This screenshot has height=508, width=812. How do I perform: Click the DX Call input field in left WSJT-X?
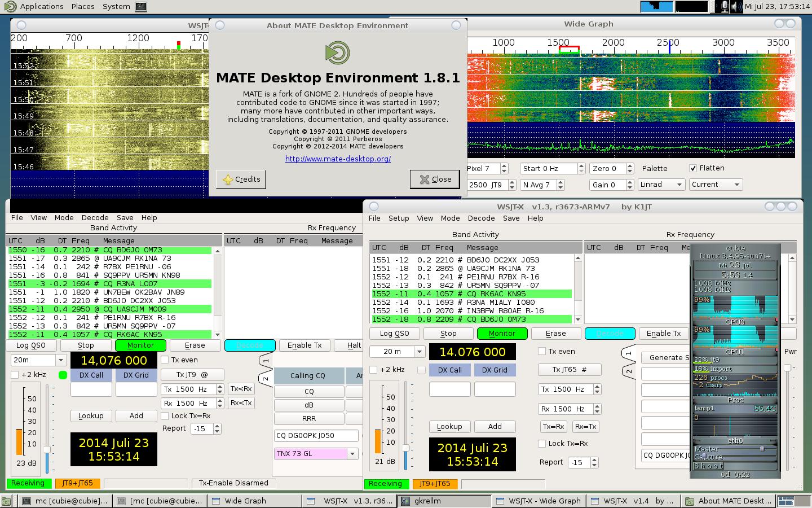[x=91, y=389]
